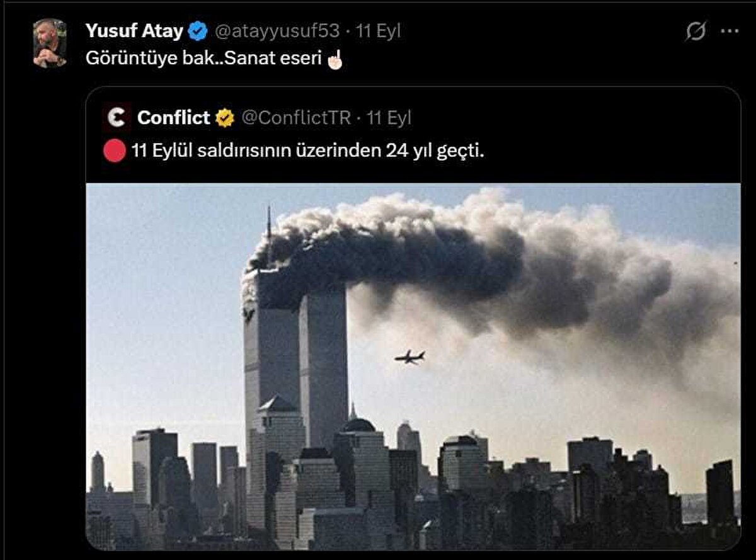Click the pointing finger emoji after 'Sanat eseri'
Image resolution: width=756 pixels, height=560 pixels.
335,59
